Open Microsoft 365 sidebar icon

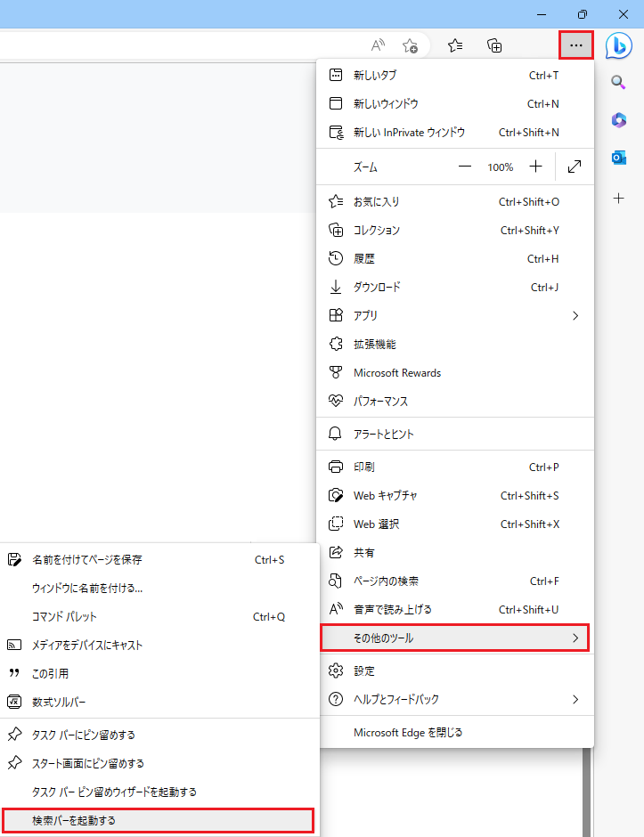(x=619, y=119)
